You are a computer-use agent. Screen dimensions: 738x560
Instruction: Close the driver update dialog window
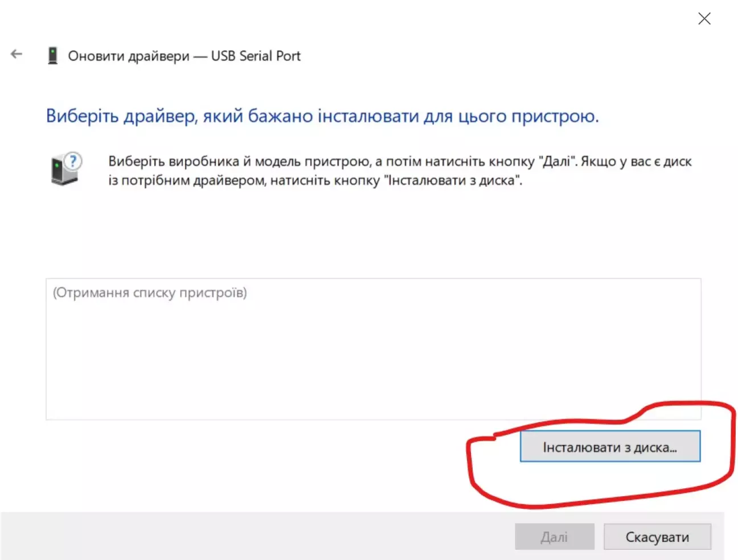point(704,19)
